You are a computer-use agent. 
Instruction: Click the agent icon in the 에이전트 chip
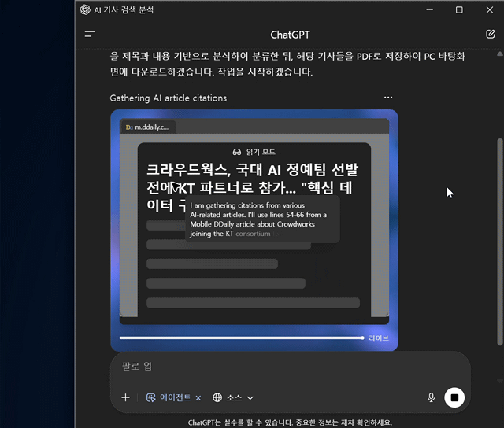pos(151,398)
